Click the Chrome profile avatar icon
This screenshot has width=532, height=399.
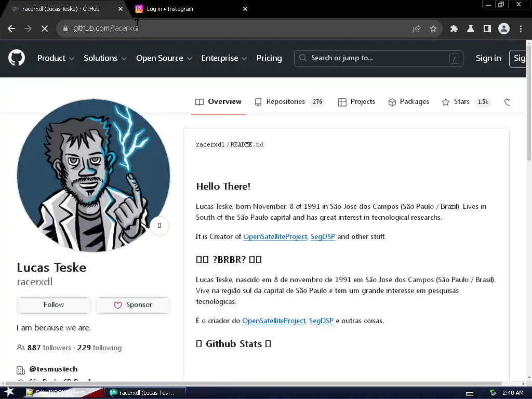coord(504,29)
